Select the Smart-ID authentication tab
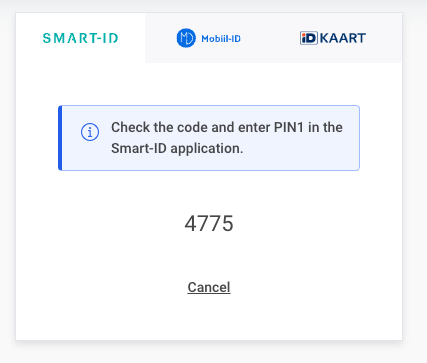This screenshot has width=427, height=363. 80,38
